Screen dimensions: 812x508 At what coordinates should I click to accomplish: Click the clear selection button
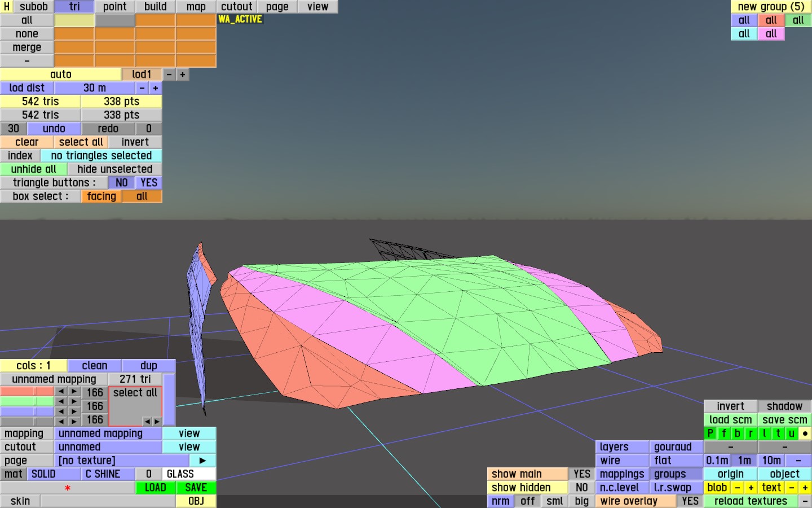27,142
